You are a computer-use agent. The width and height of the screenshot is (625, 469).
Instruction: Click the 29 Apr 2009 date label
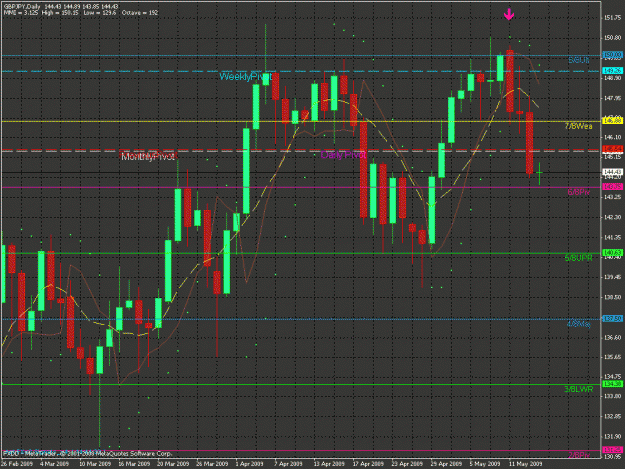(x=446, y=464)
